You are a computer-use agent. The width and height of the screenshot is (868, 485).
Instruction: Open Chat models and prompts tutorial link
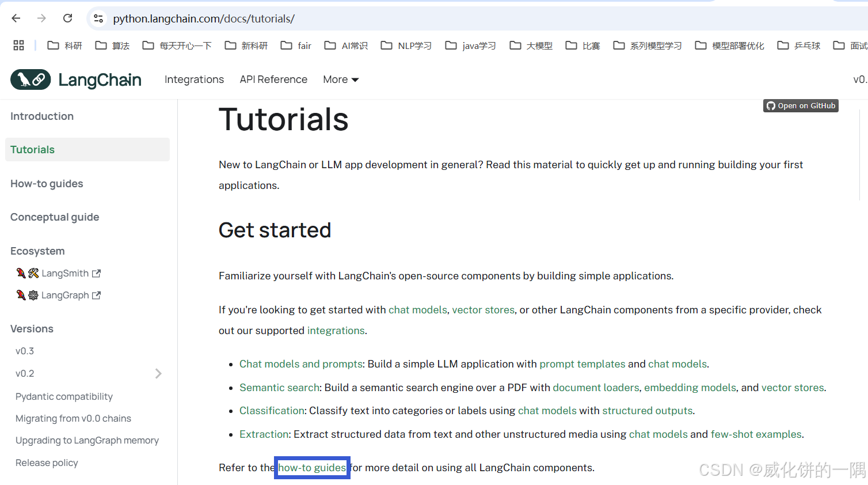pos(301,364)
